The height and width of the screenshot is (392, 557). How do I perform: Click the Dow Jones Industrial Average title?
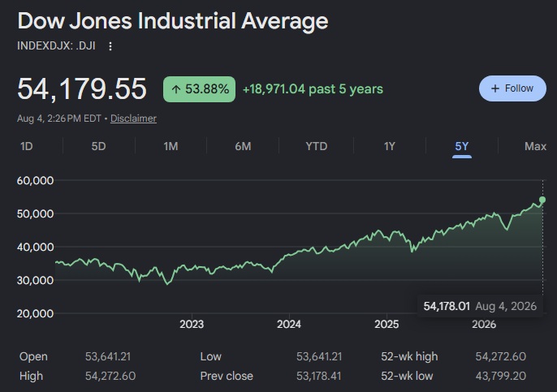point(173,21)
